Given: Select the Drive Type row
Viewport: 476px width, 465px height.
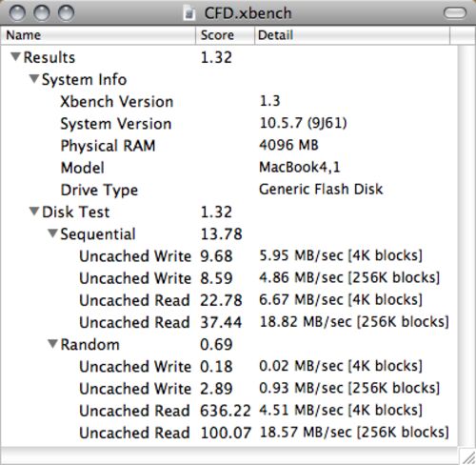Looking at the screenshot, I should pyautogui.click(x=229, y=190).
